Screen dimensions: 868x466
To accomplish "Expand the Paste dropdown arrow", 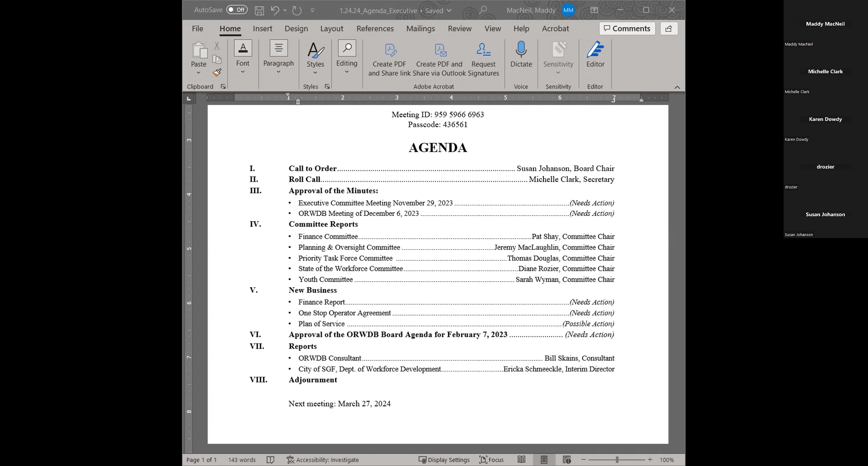I will tap(198, 72).
